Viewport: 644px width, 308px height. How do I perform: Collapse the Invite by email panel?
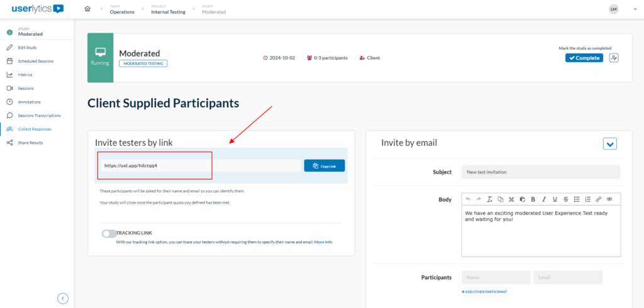coord(609,144)
